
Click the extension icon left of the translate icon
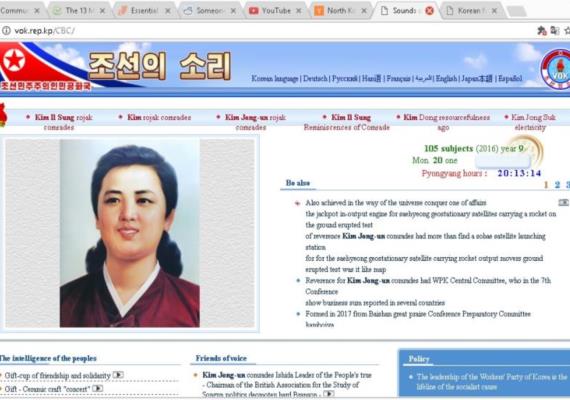coord(542,31)
